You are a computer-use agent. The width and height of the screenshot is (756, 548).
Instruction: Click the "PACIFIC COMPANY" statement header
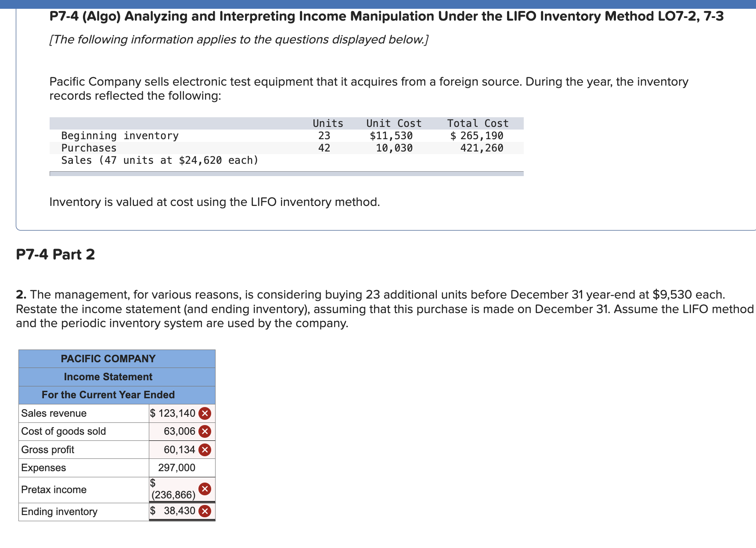[117, 359]
